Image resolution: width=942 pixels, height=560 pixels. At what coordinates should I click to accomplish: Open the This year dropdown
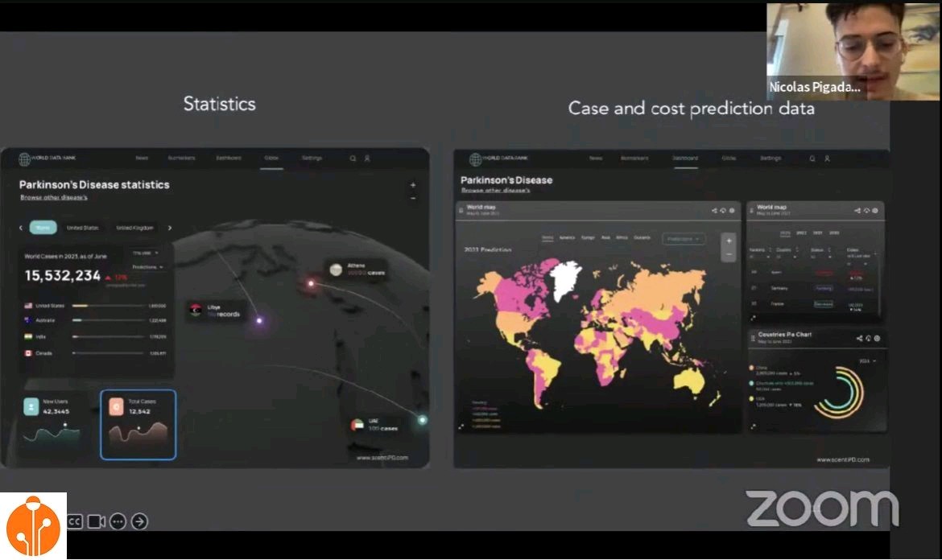point(146,253)
